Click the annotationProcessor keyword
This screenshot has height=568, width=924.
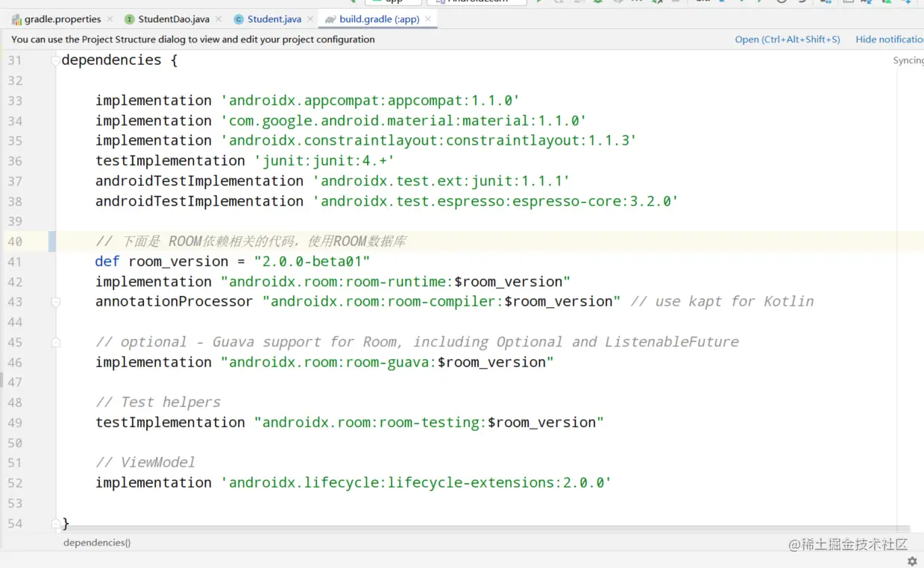(174, 302)
